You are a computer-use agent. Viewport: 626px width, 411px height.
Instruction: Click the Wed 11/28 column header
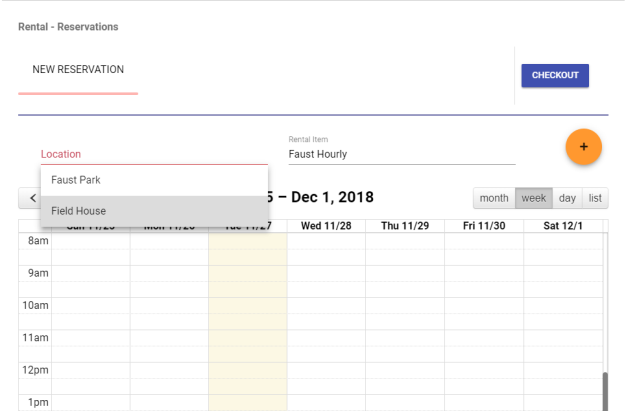tap(326, 225)
